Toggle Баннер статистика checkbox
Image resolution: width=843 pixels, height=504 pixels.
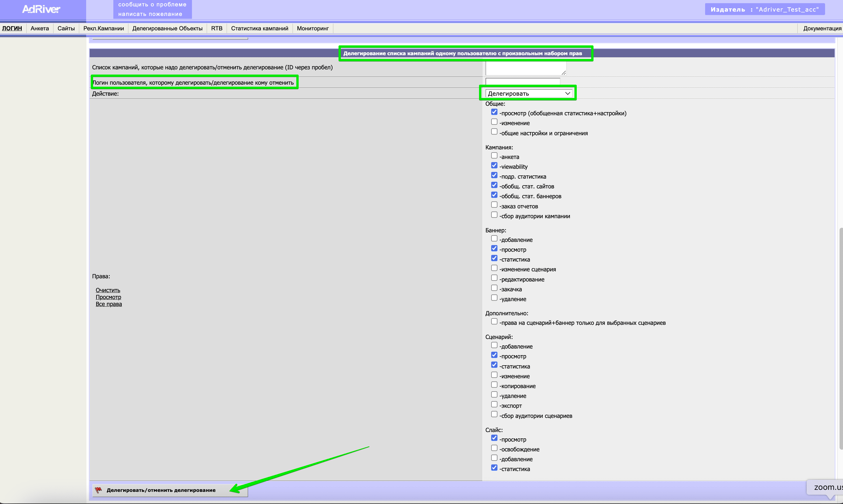[x=494, y=258]
